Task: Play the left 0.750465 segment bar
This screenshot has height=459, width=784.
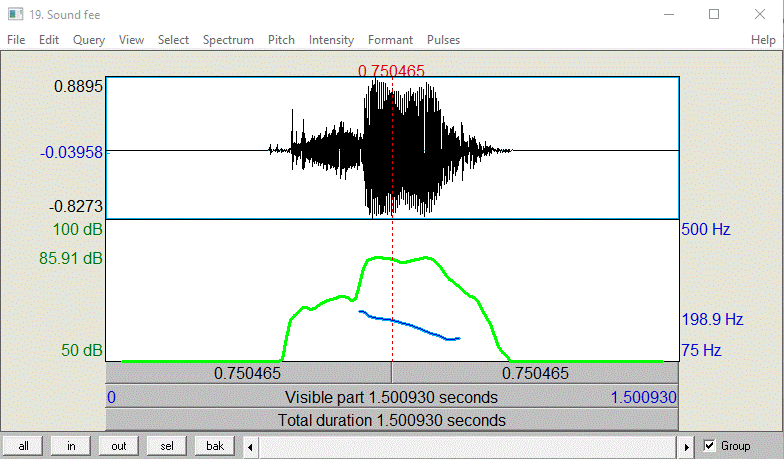Action: coord(248,373)
